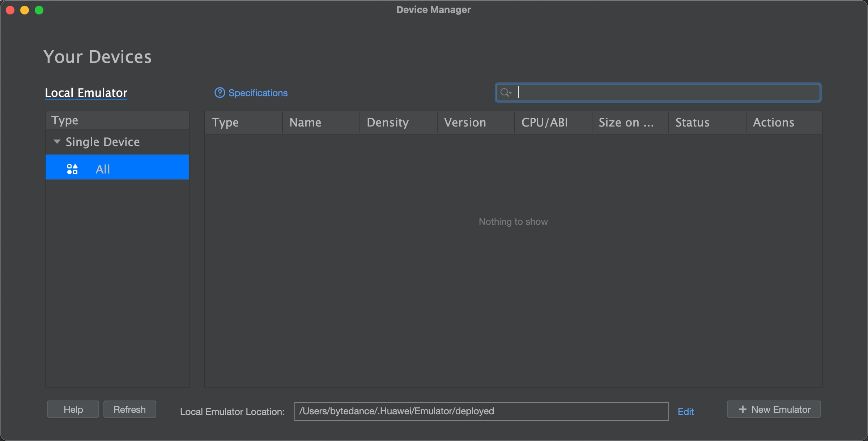Click the Actions column header

tap(784, 123)
